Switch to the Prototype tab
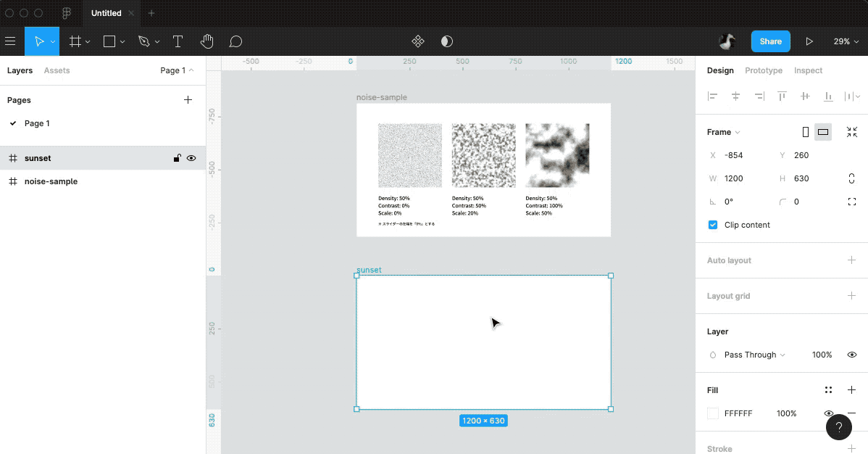868x454 pixels. 764,70
